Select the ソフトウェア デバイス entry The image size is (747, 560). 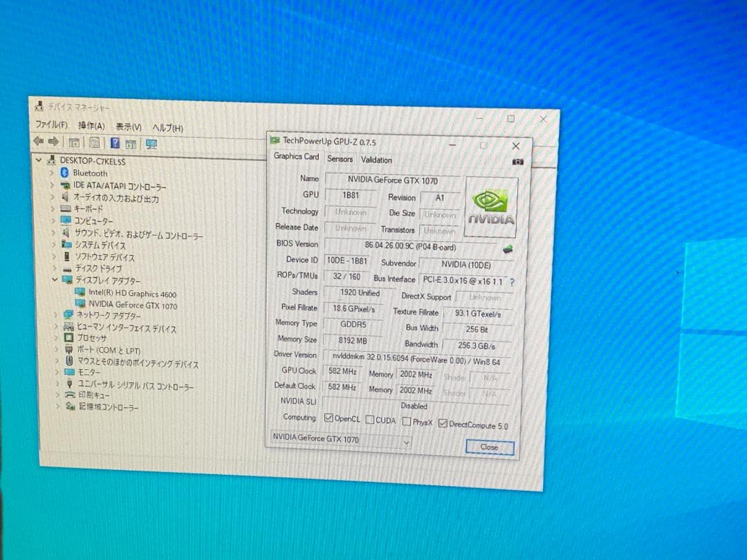105,257
